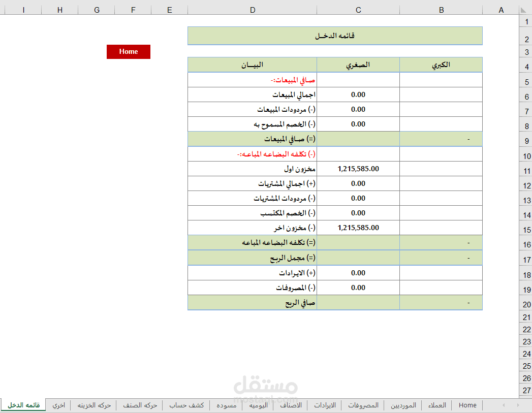Switch to the Home sheet tab

click(467, 405)
